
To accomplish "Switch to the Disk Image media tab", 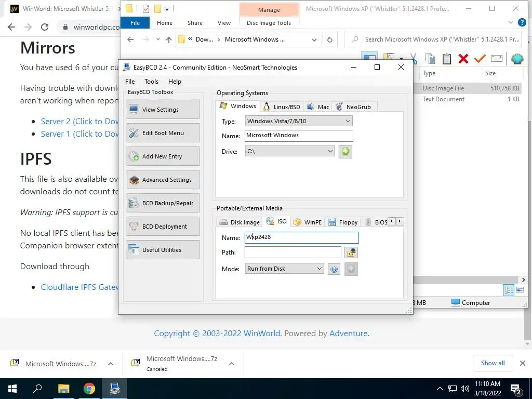I will (239, 222).
